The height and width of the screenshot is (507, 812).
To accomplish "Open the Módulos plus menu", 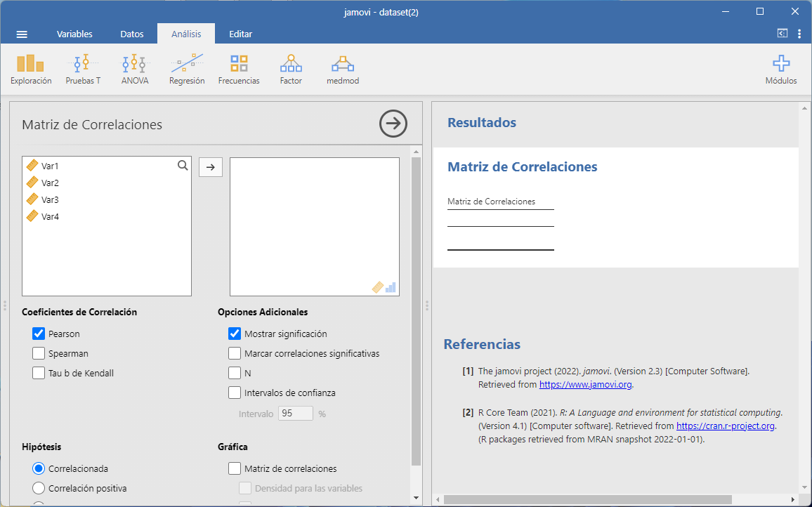I will (x=781, y=70).
